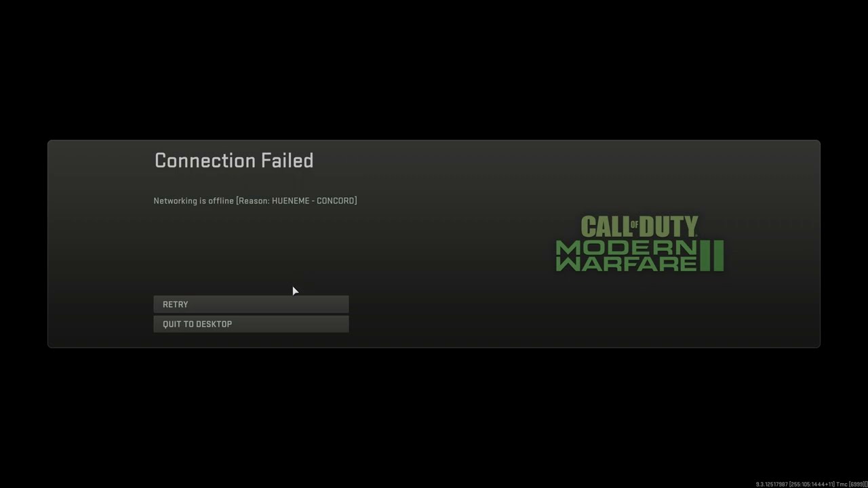Select the CONCORD error code word
The width and height of the screenshot is (868, 488).
tap(335, 201)
